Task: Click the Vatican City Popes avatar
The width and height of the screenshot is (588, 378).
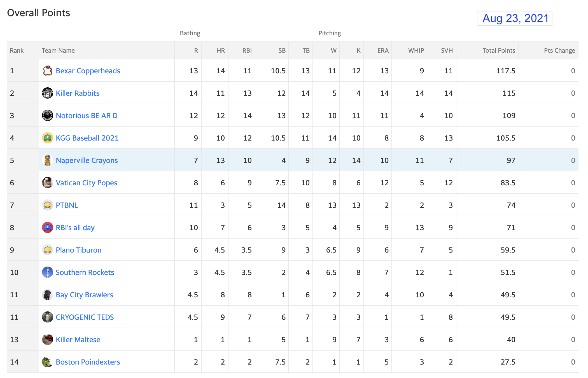Action: coord(47,183)
